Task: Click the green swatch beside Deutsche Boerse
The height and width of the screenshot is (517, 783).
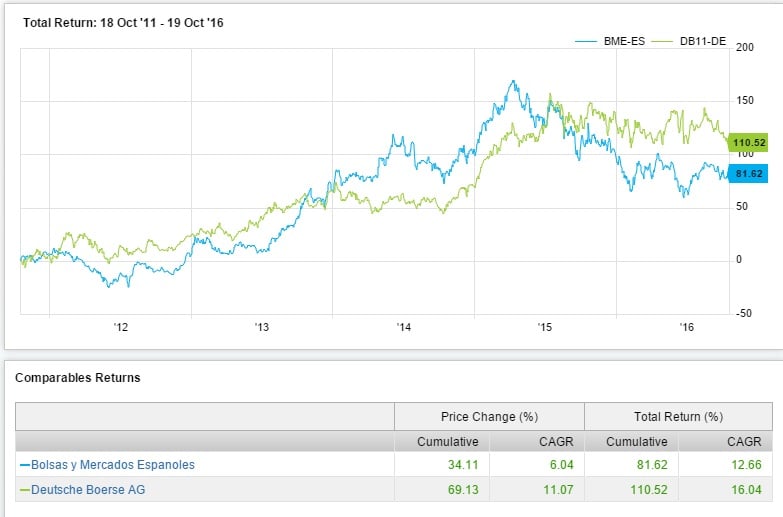Action: [24, 489]
